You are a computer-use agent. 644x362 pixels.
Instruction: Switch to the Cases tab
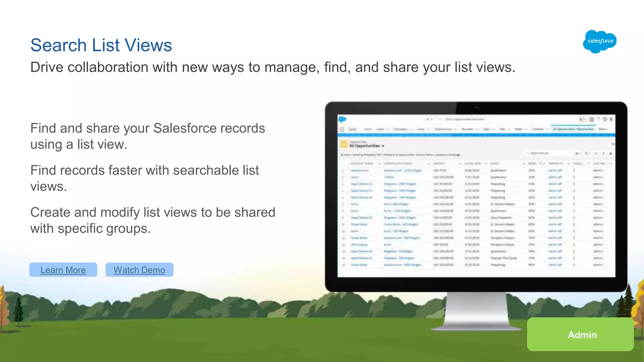(x=421, y=129)
